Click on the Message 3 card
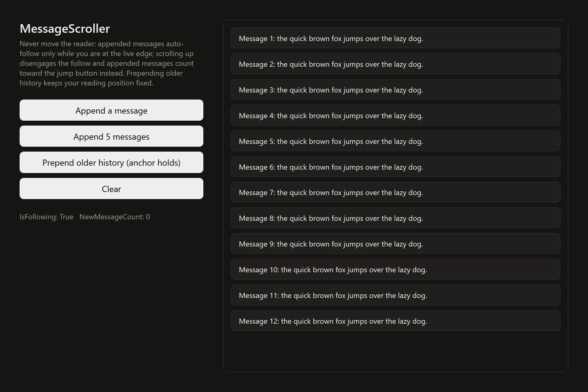Image resolution: width=588 pixels, height=392 pixels. point(396,90)
